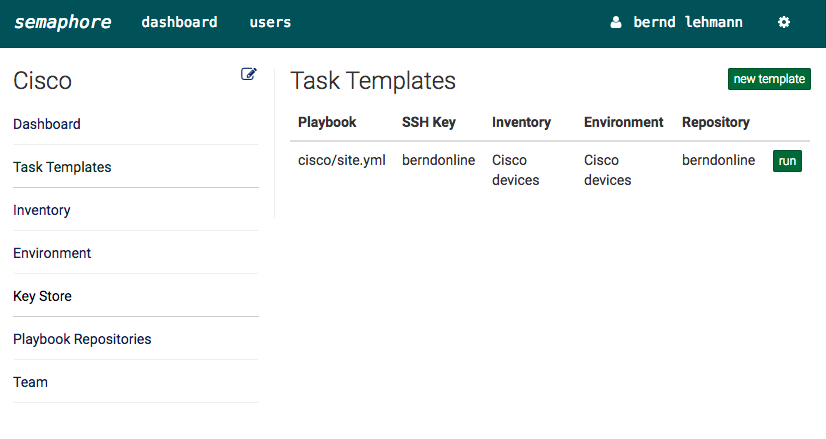Click the edit project pencil icon
The width and height of the screenshot is (826, 439).
click(249, 74)
